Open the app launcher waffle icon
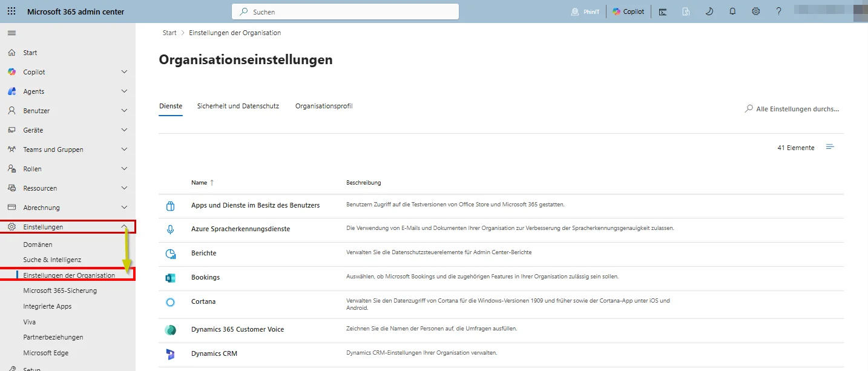Image resolution: width=868 pixels, height=371 pixels. [x=12, y=11]
